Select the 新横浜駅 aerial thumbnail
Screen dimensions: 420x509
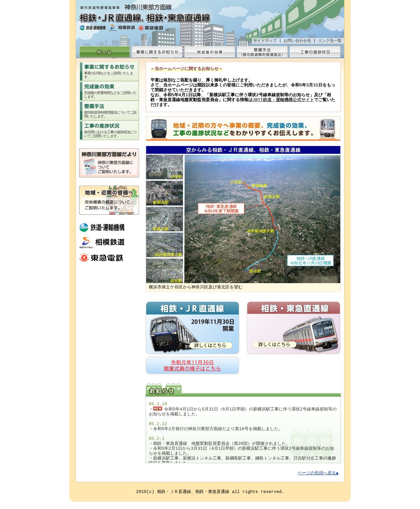165,219
